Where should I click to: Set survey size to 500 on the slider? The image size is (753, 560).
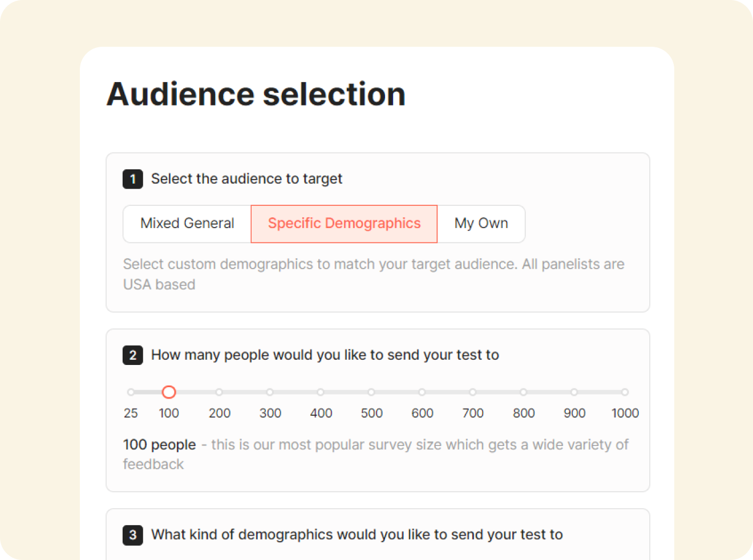click(371, 392)
